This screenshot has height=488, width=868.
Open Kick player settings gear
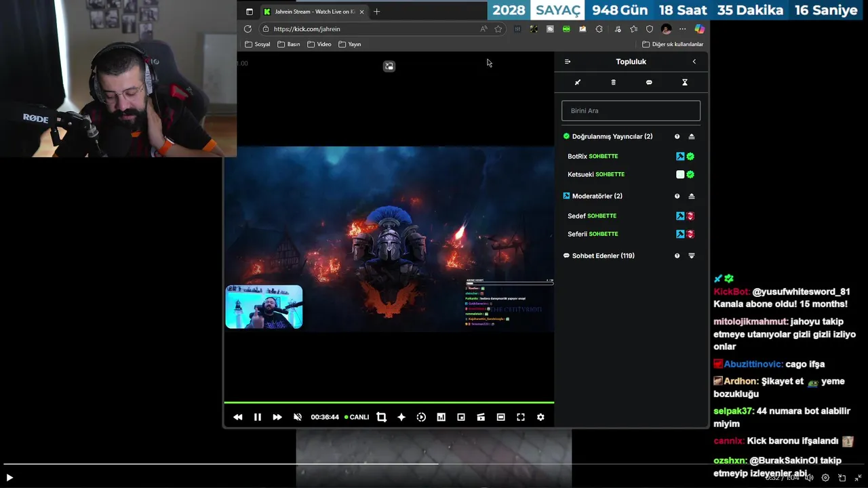(540, 418)
